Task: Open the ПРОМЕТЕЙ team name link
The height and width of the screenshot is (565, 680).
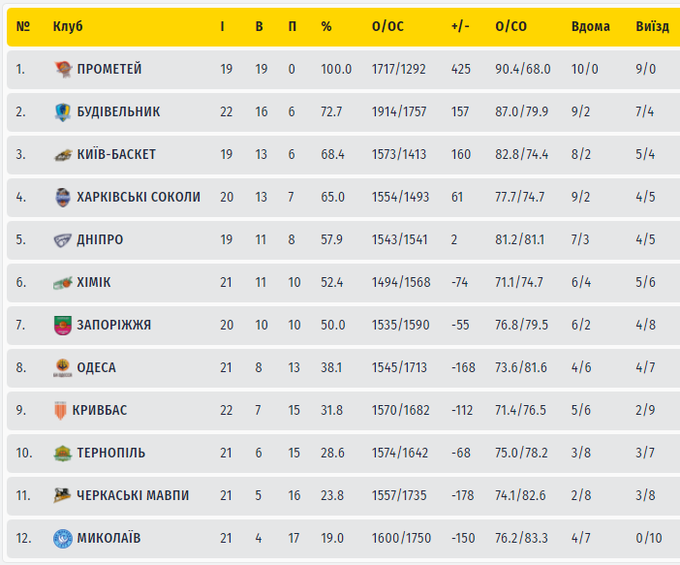Action: pyautogui.click(x=109, y=69)
